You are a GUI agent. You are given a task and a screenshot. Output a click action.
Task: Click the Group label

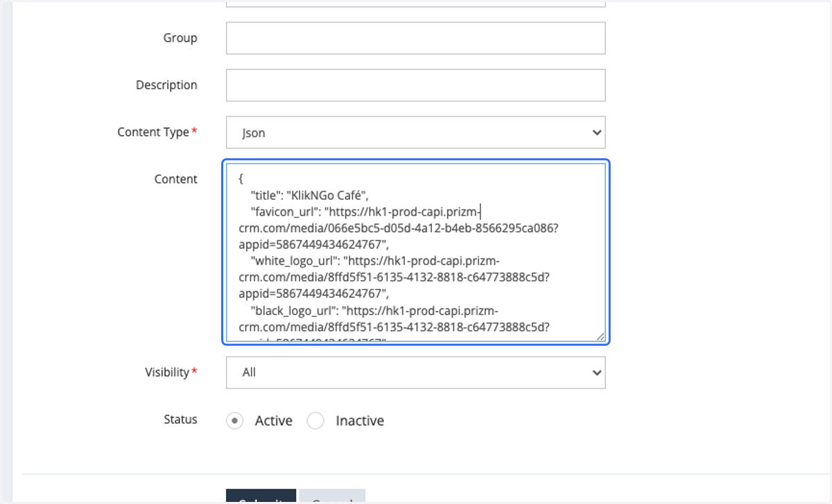(180, 38)
